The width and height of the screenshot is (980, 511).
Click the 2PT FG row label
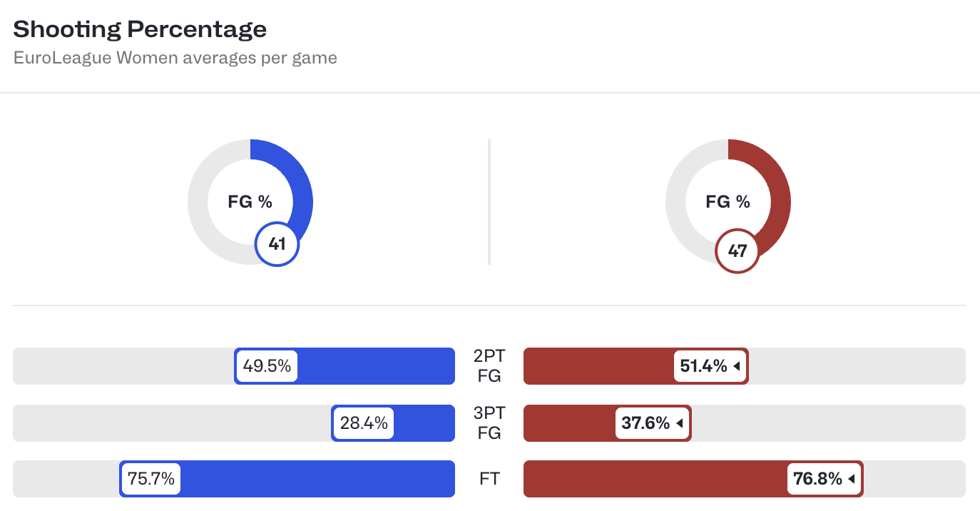(489, 366)
